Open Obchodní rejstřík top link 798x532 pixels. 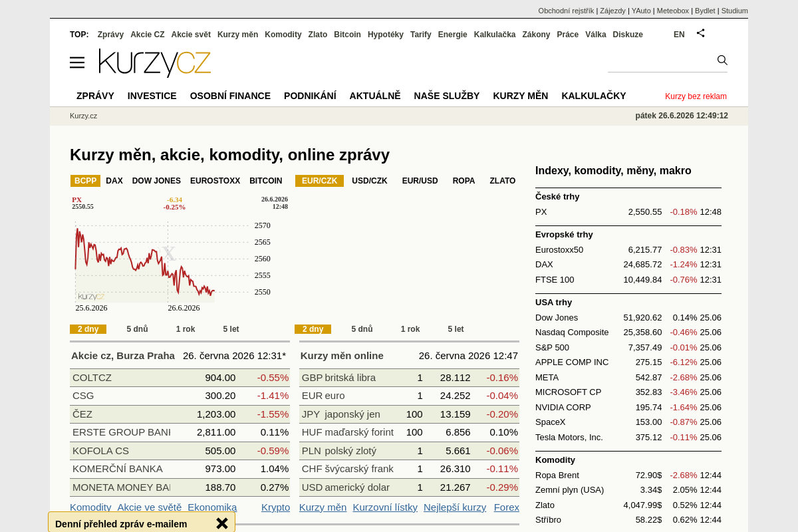pyautogui.click(x=566, y=11)
